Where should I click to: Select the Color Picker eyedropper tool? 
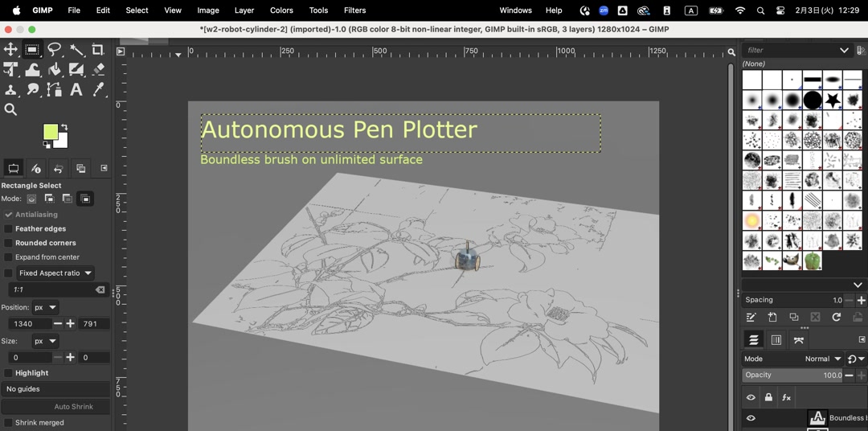pyautogui.click(x=98, y=89)
